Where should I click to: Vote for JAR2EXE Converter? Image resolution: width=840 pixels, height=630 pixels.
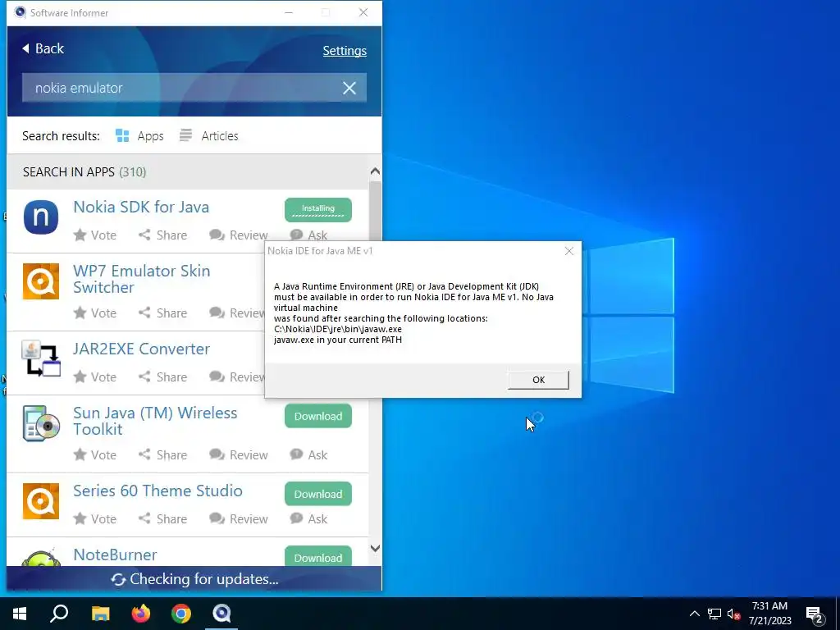[x=95, y=377]
